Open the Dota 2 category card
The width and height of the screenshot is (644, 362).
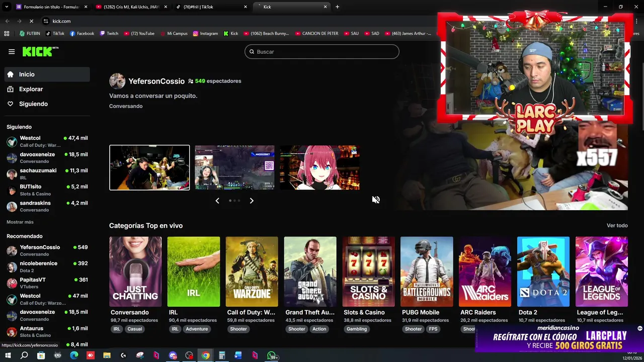(x=543, y=271)
